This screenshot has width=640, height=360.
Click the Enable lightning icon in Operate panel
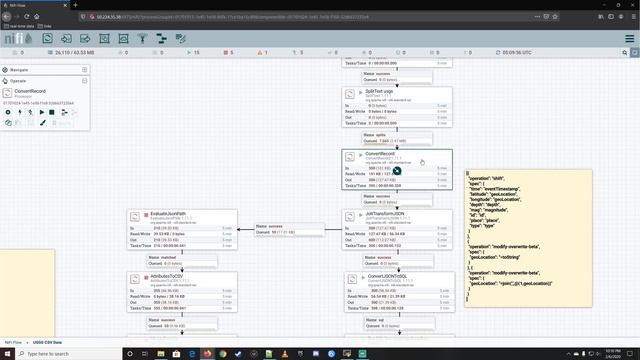20,112
